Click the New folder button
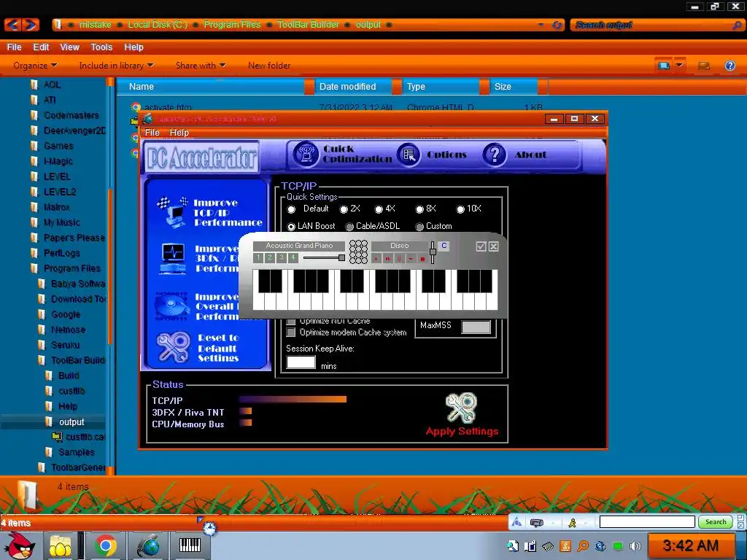The image size is (747, 560). tap(269, 66)
